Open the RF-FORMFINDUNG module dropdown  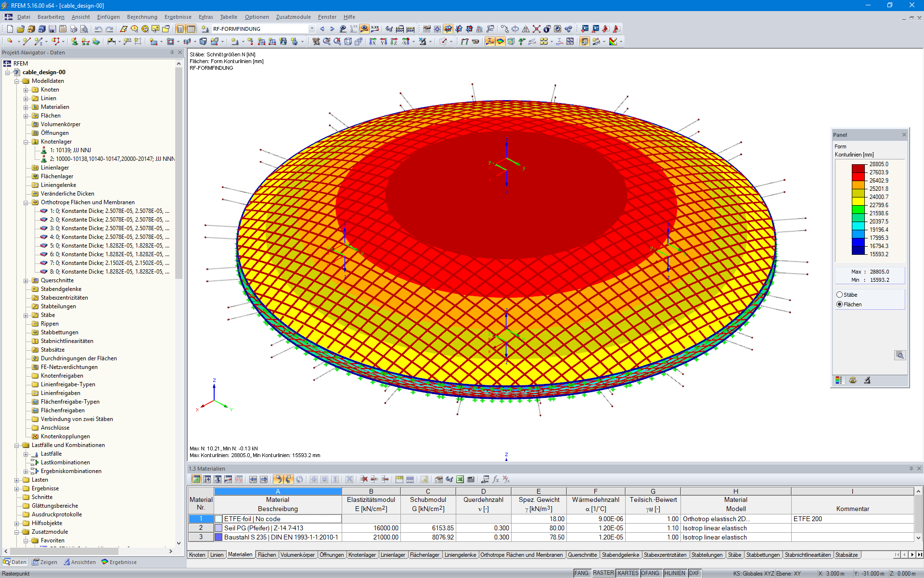click(312, 29)
